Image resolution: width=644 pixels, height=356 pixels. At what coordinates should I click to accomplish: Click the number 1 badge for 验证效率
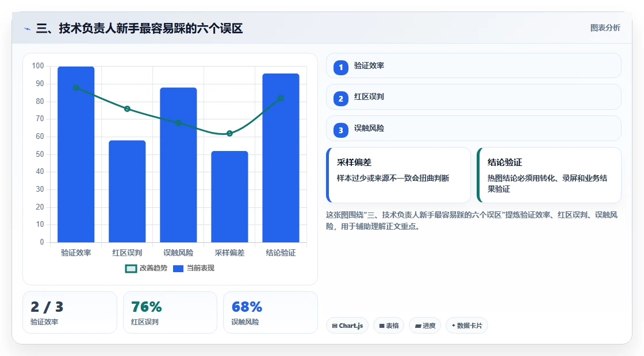[x=340, y=67]
